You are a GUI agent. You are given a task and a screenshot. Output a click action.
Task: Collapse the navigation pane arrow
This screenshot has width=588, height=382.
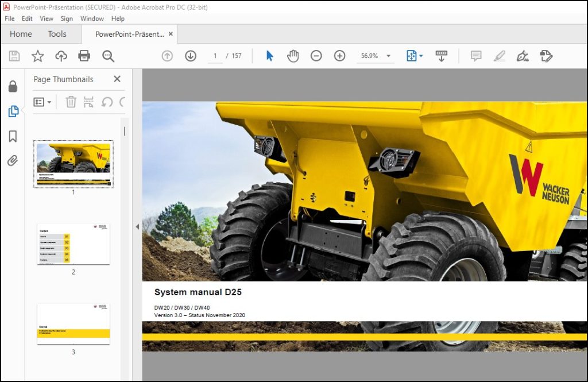click(x=137, y=227)
